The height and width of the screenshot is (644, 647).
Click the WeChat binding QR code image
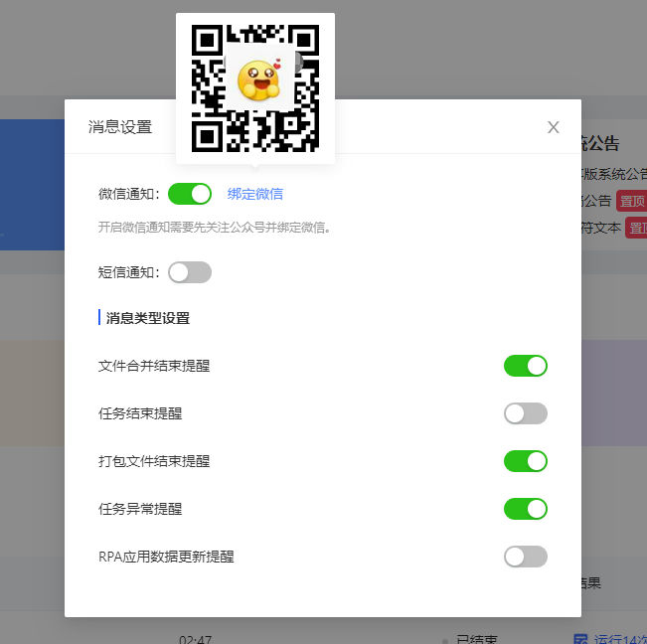pos(255,88)
